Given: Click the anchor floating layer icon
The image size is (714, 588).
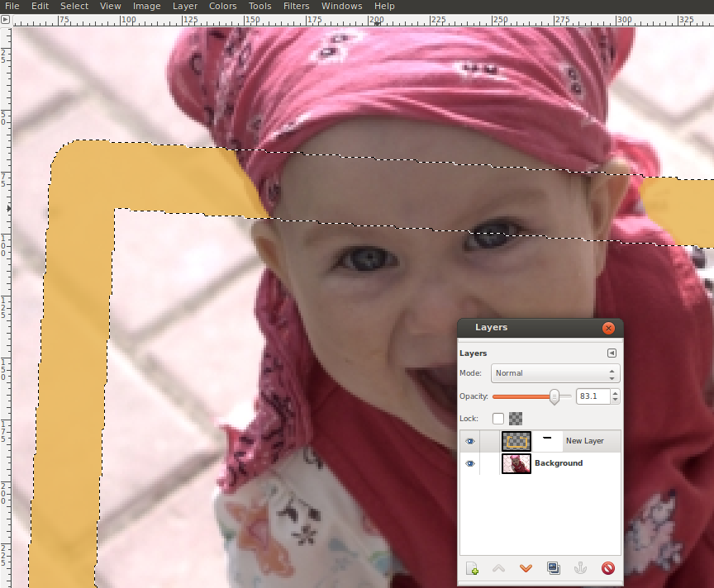Looking at the screenshot, I should (x=580, y=568).
